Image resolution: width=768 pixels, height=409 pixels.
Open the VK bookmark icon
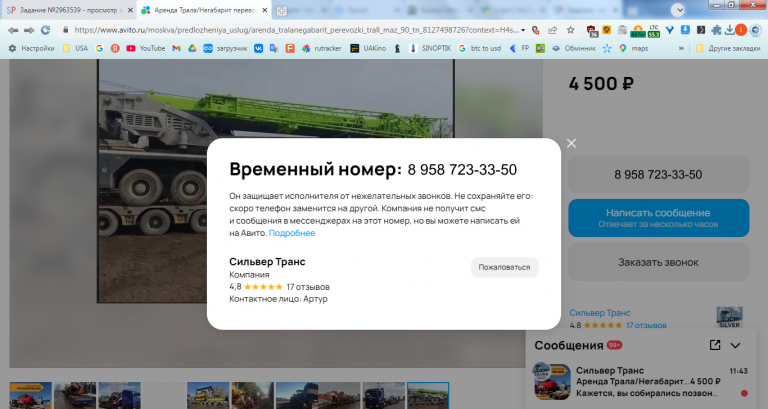[258, 48]
